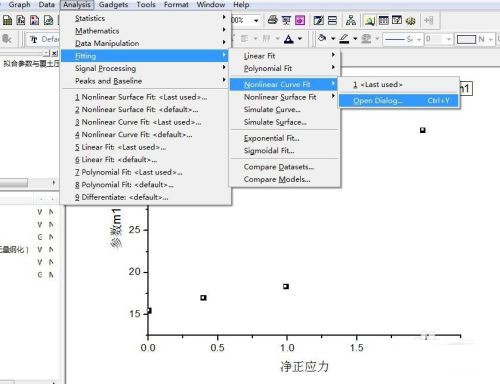The width and height of the screenshot is (500, 384).
Task: Expand the zoom percentage dropdown
Action: click(x=256, y=21)
